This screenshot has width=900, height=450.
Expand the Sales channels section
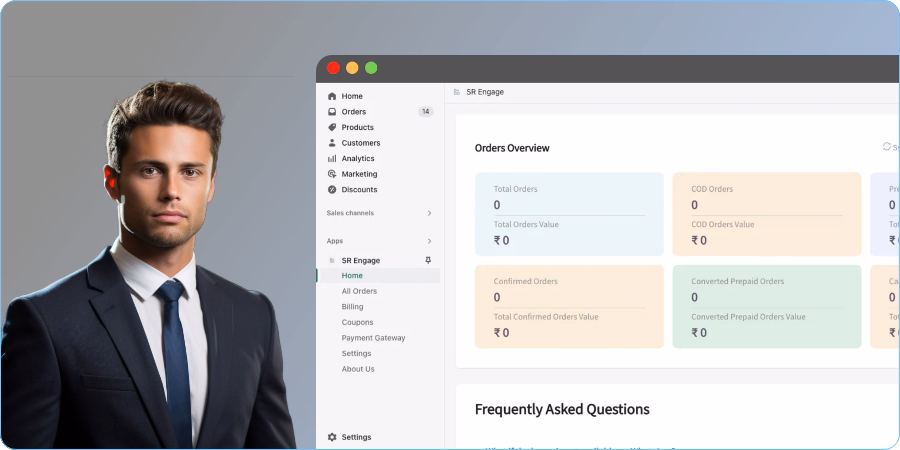click(x=429, y=213)
